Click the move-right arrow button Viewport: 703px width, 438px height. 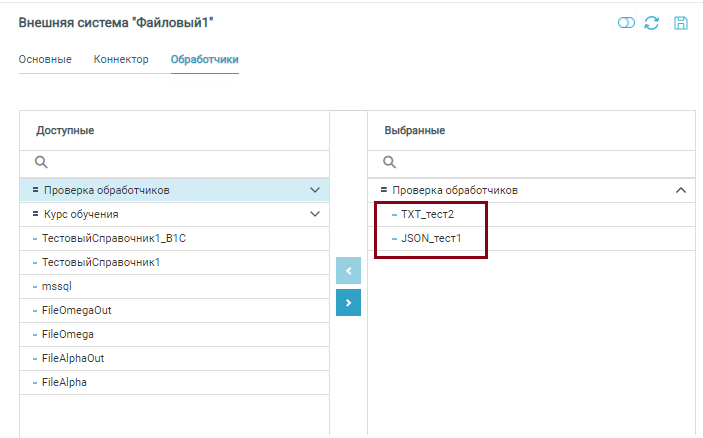(x=348, y=302)
